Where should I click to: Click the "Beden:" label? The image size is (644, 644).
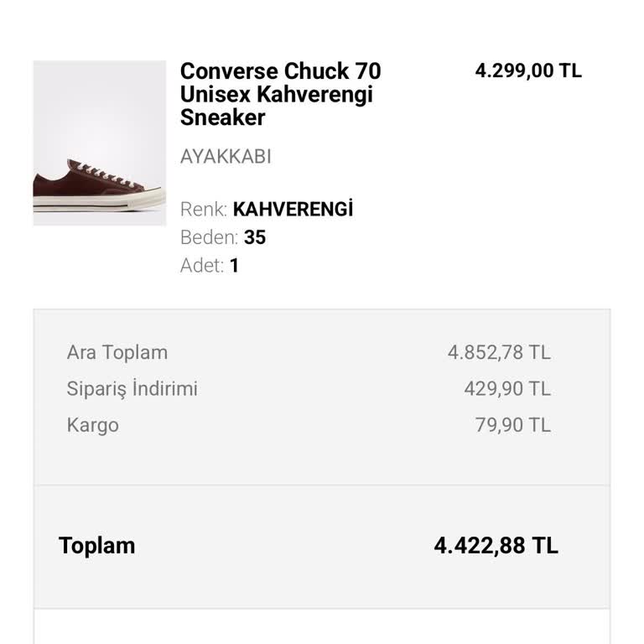tap(209, 237)
